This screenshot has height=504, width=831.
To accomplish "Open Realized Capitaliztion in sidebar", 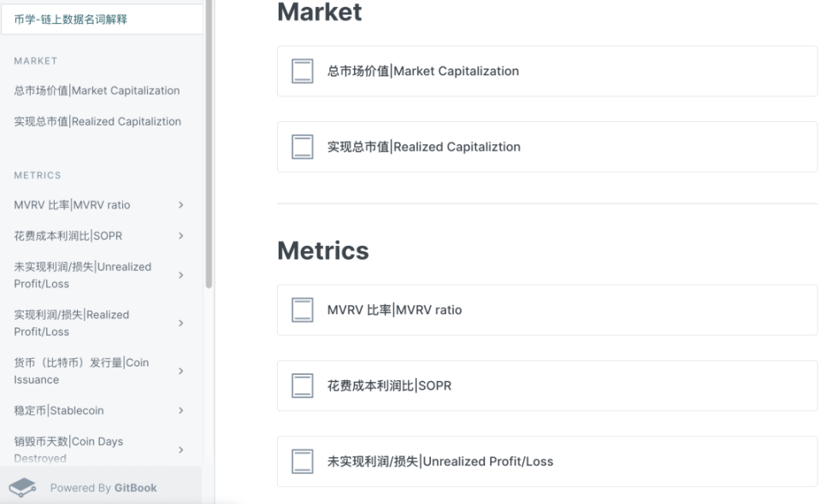I will [97, 121].
